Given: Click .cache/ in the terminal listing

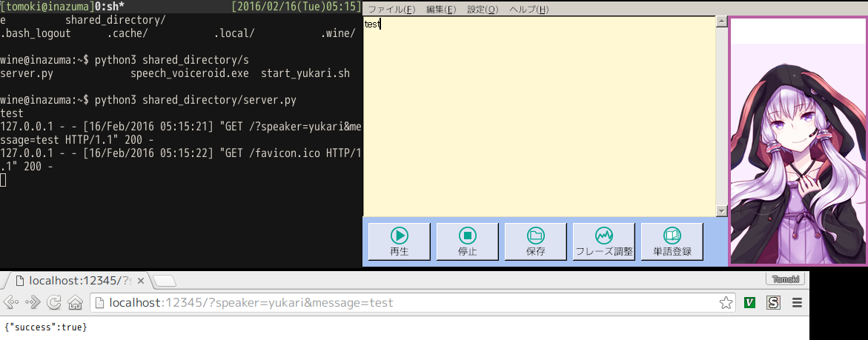Looking at the screenshot, I should pos(127,33).
